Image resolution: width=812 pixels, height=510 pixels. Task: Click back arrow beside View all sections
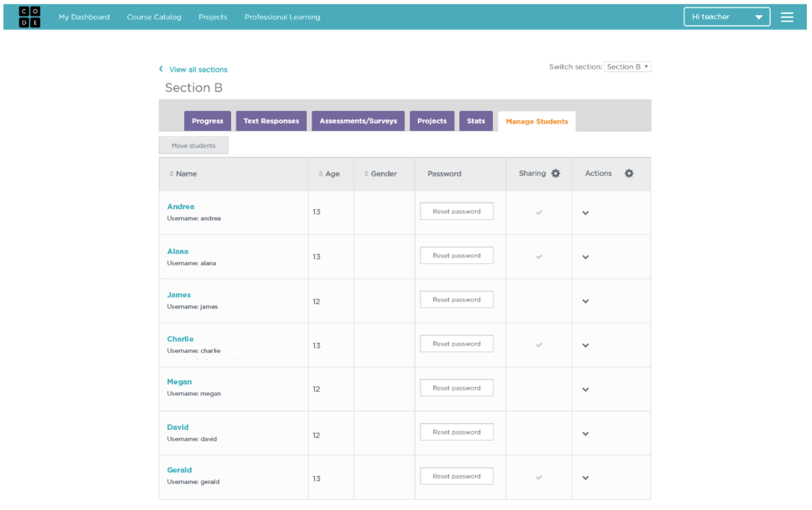pyautogui.click(x=161, y=69)
